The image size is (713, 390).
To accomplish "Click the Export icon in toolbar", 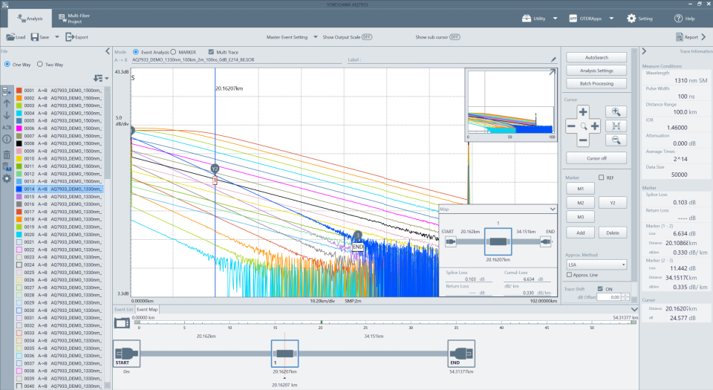I will click(x=70, y=37).
